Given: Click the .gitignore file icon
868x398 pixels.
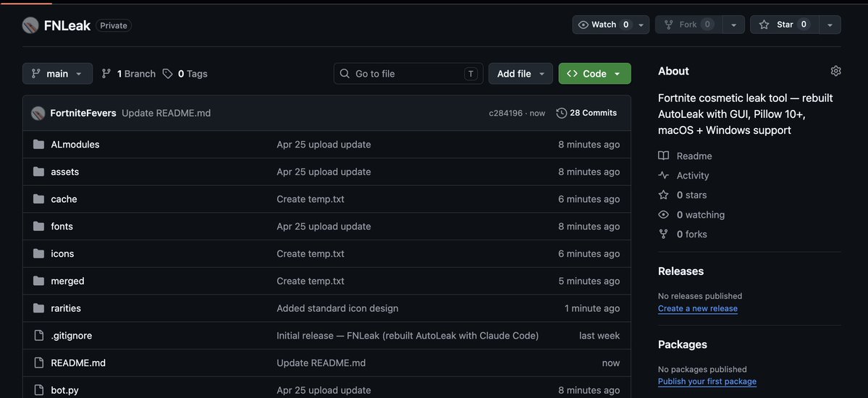Looking at the screenshot, I should 38,336.
